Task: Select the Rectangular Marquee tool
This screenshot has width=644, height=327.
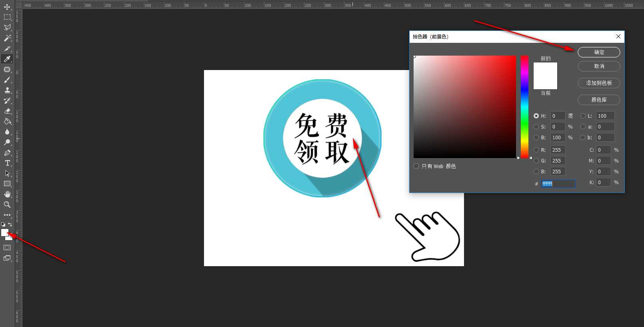Action: tap(7, 17)
